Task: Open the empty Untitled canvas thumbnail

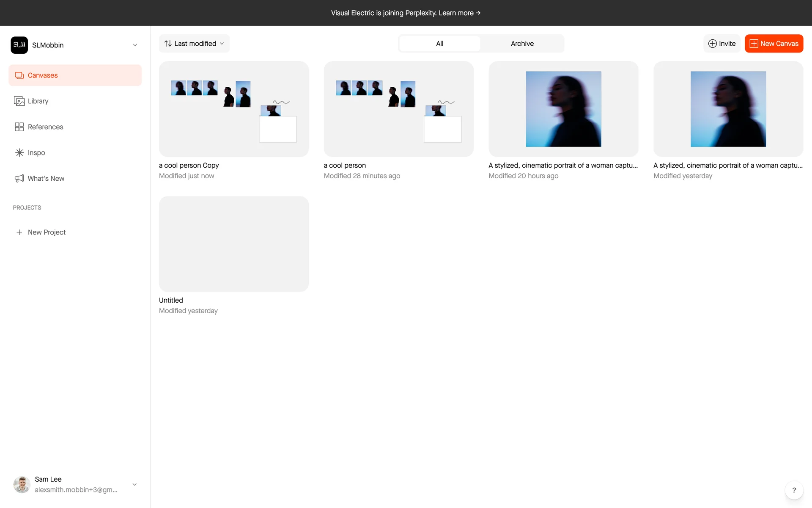Action: click(x=233, y=244)
